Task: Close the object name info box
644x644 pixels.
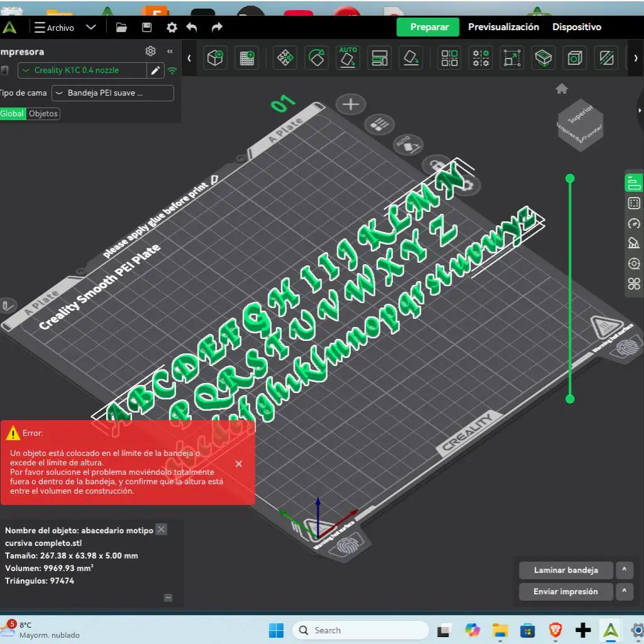Action: tap(162, 530)
